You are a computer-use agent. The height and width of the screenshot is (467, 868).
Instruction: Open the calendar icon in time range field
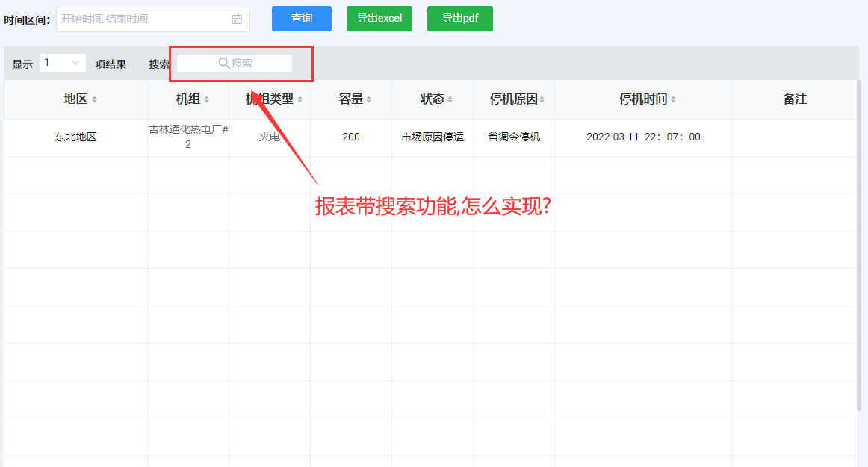pos(236,19)
